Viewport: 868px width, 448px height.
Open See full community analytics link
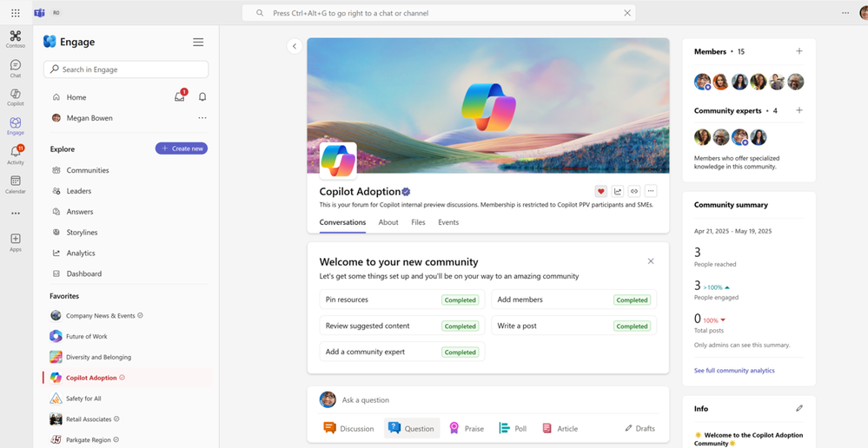pyautogui.click(x=734, y=371)
